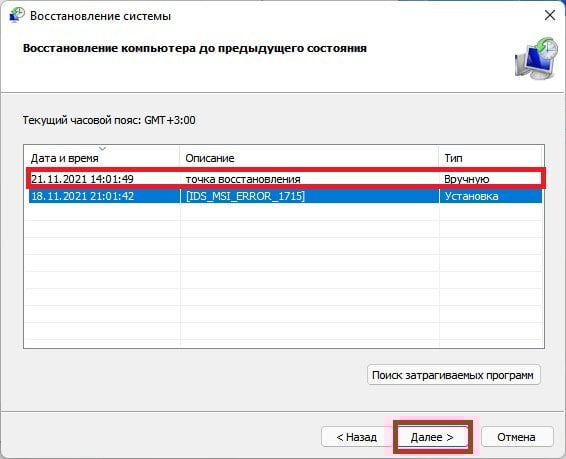This screenshot has height=459, width=566.
Task: Continue with the Далее button
Action: (432, 437)
